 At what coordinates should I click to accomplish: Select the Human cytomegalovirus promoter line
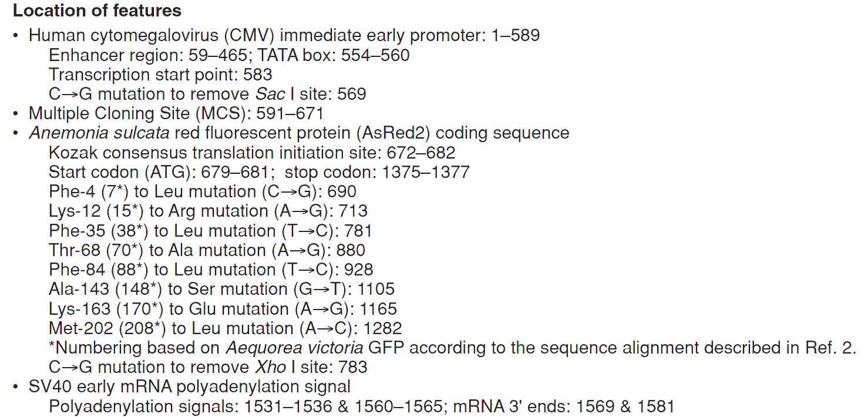point(284,35)
